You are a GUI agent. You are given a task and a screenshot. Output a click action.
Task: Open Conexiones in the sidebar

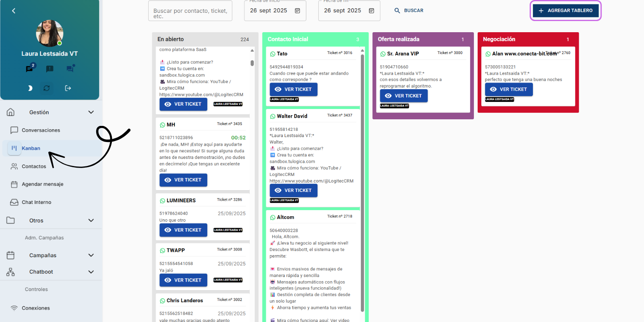(x=36, y=308)
